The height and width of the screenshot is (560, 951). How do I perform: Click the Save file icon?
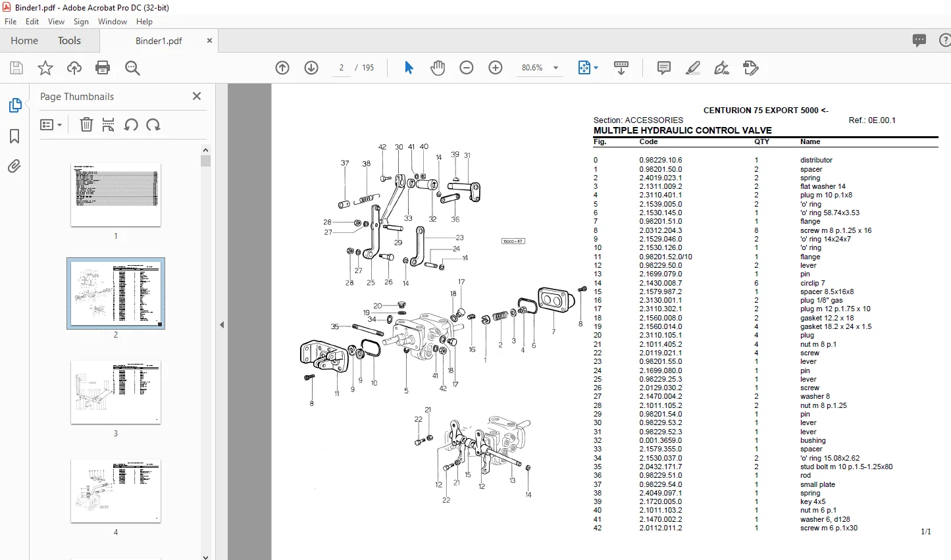[x=16, y=68]
